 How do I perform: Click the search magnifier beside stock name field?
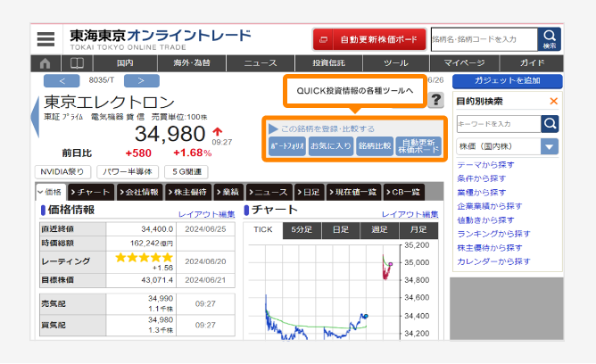click(x=550, y=39)
